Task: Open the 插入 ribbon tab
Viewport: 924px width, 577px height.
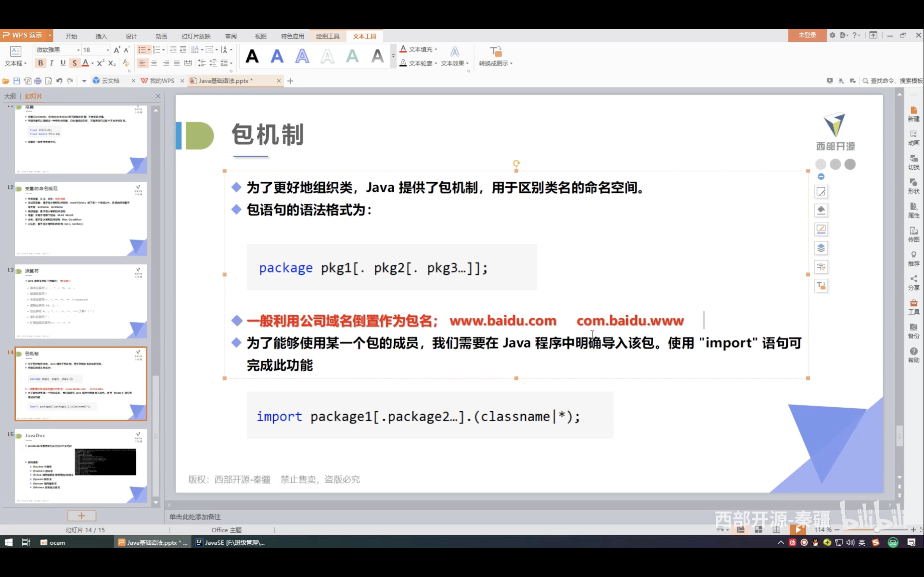Action: click(x=101, y=36)
